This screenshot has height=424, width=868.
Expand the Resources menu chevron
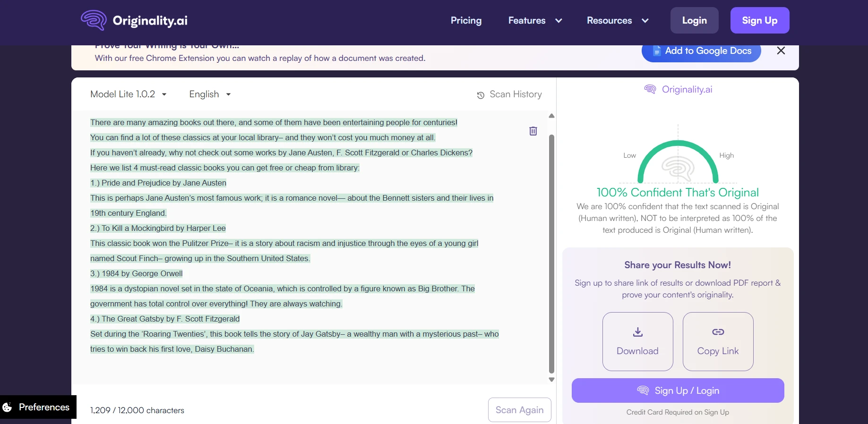645,21
